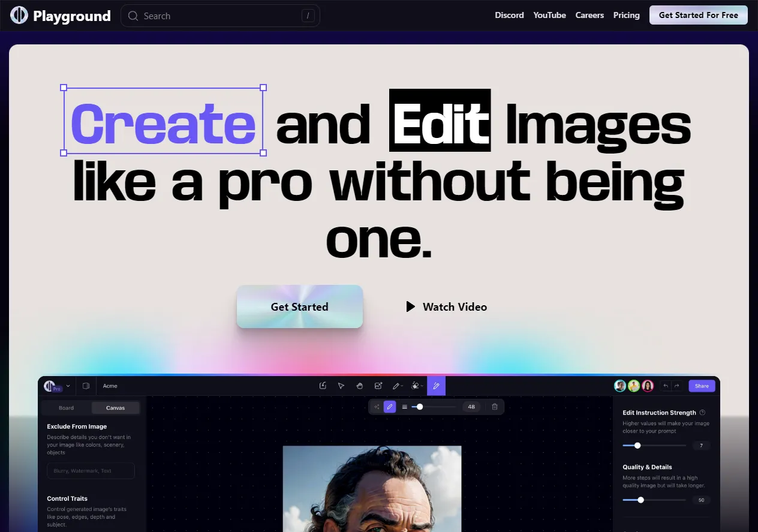Click the undo arrow in preview header
This screenshot has height=532, width=758.
666,386
